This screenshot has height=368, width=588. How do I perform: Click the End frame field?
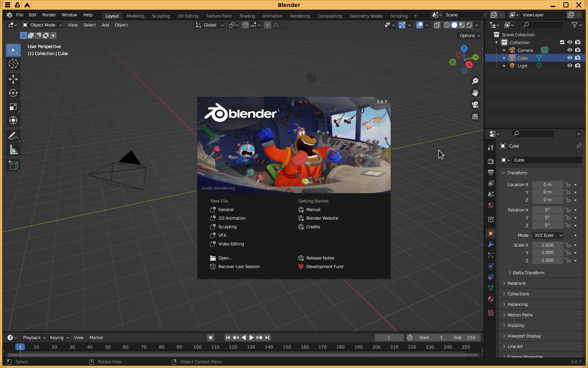point(464,338)
